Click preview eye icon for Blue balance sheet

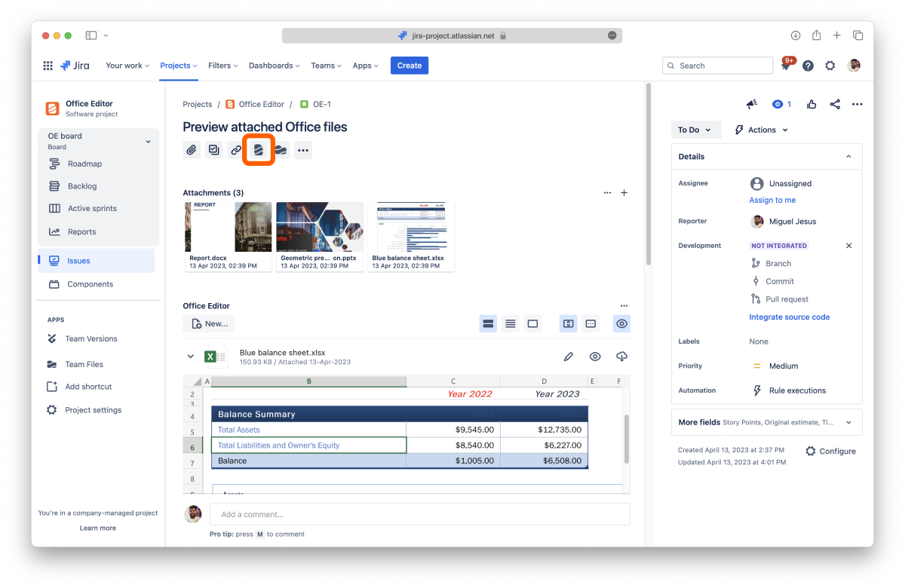(x=595, y=357)
